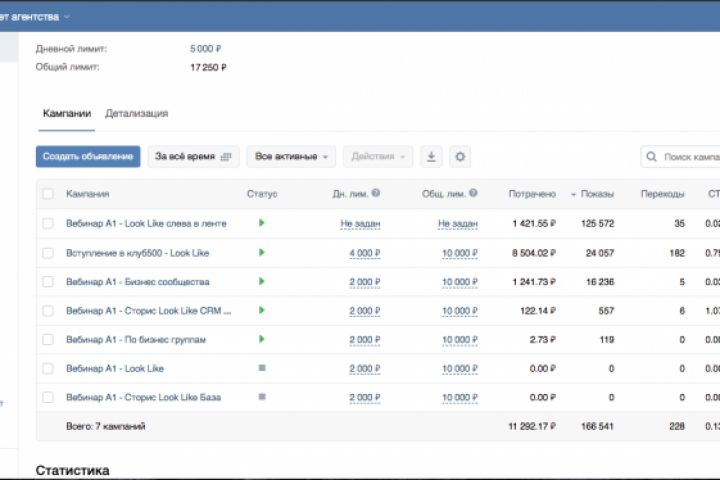Edit 4 000 ₽ daily limit of Вступление в клуб500
Screen dimensions: 720x480
(365, 253)
